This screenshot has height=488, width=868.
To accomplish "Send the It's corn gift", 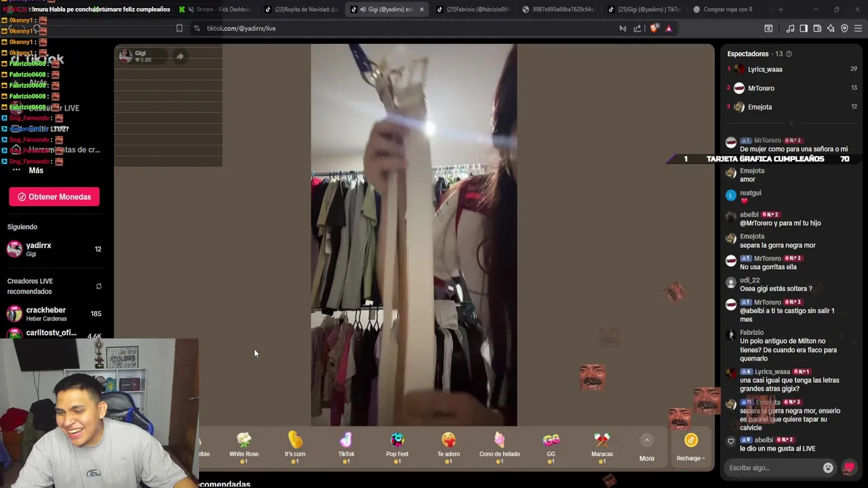I will tap(295, 447).
